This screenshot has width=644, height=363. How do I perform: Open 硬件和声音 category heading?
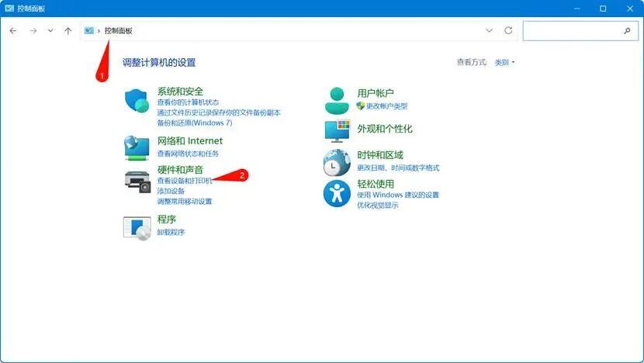[x=180, y=170]
